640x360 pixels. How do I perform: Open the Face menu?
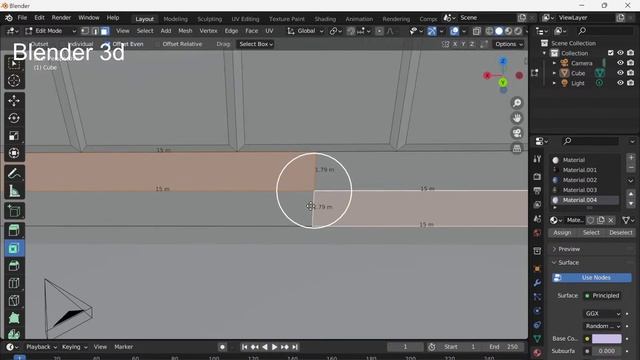tap(251, 31)
